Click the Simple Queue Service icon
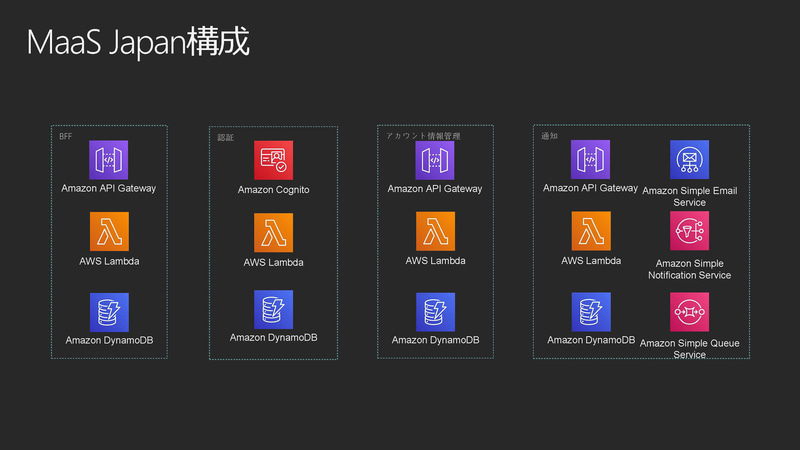800x450 pixels. [x=689, y=312]
